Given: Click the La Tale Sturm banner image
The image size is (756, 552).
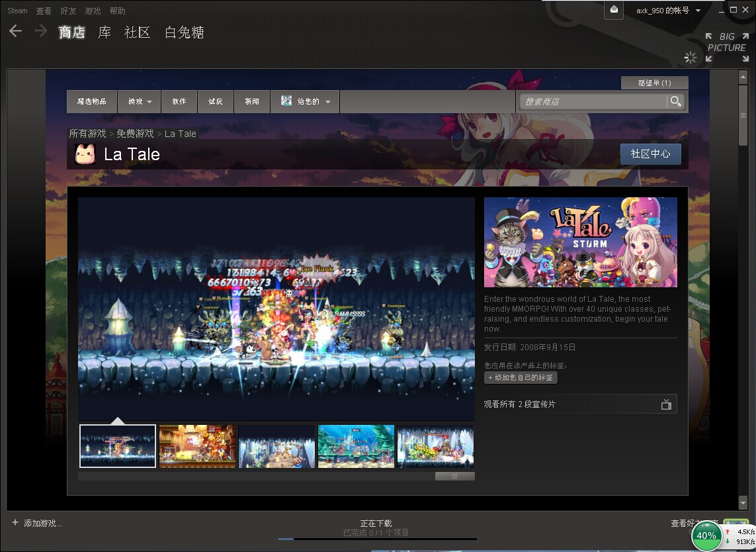Looking at the screenshot, I should pos(581,242).
